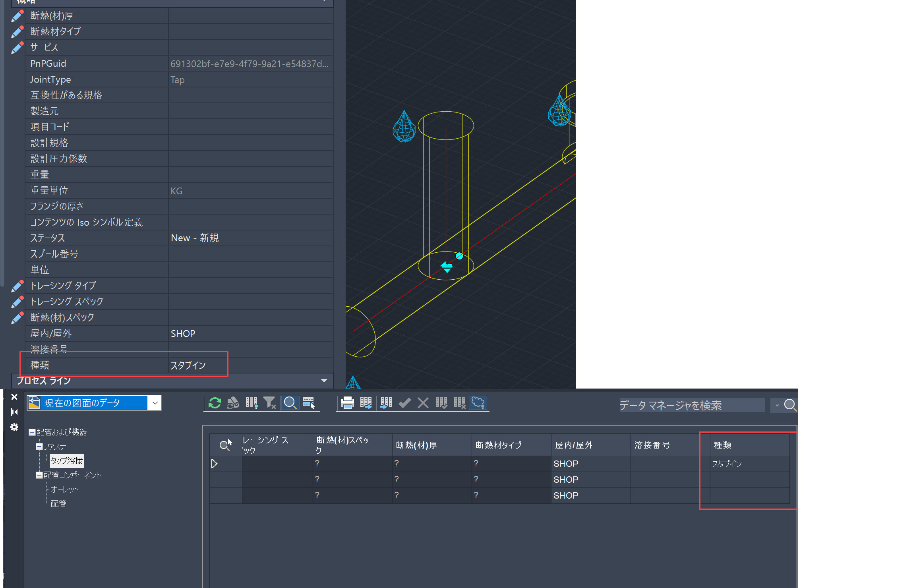Click the drawing sync icon beside refresh

point(233,403)
